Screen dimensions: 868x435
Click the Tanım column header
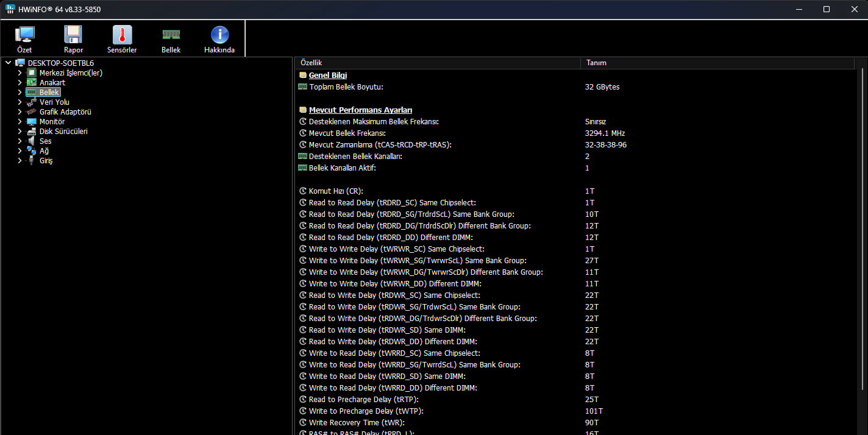(717, 63)
